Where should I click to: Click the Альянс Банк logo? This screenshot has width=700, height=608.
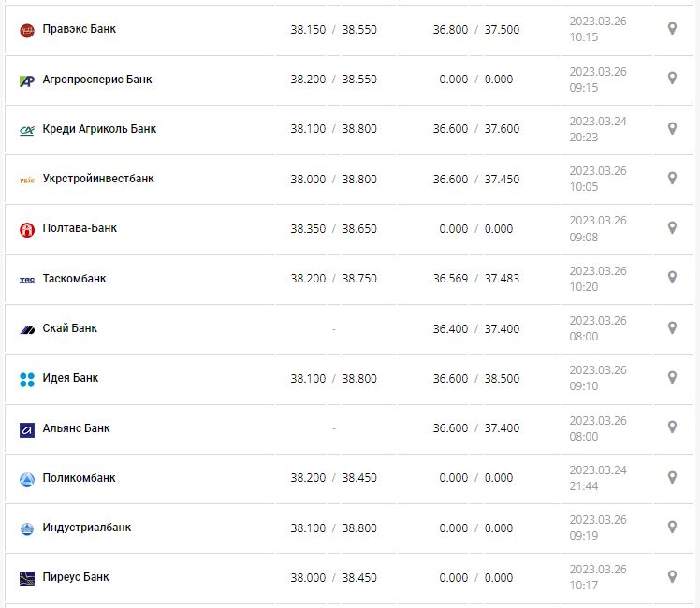tap(27, 429)
